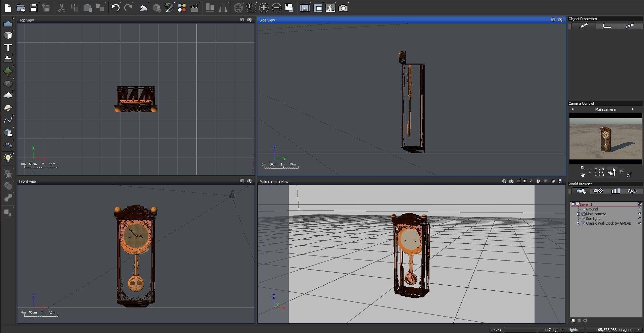The image size is (644, 333).
Task: Toggle Layer 1 visibility eye
Action: coord(640,204)
